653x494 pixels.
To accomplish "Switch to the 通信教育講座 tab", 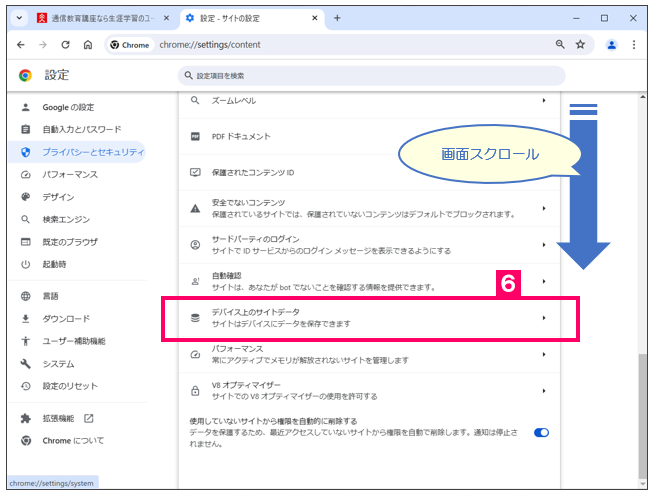I will [102, 18].
